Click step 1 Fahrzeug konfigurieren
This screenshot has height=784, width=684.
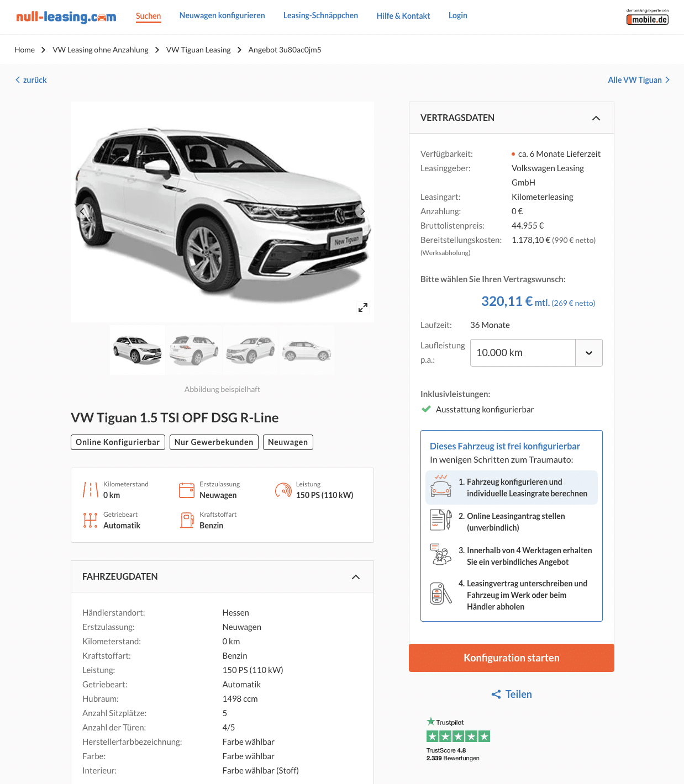coord(512,488)
